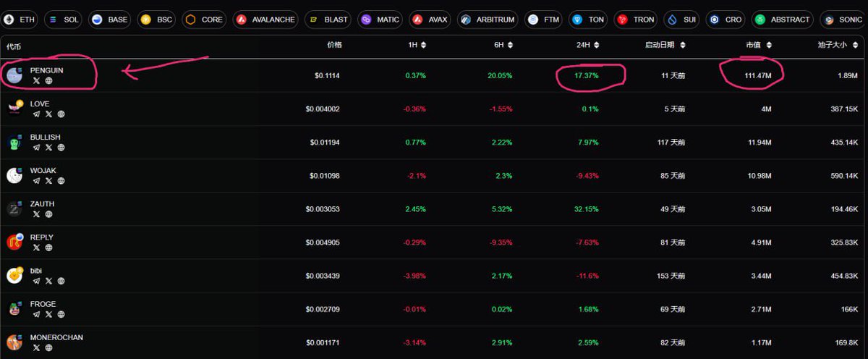Screen dimensions: 868x359
Task: Switch to the AVALANCHE chain tab
Action: click(265, 20)
